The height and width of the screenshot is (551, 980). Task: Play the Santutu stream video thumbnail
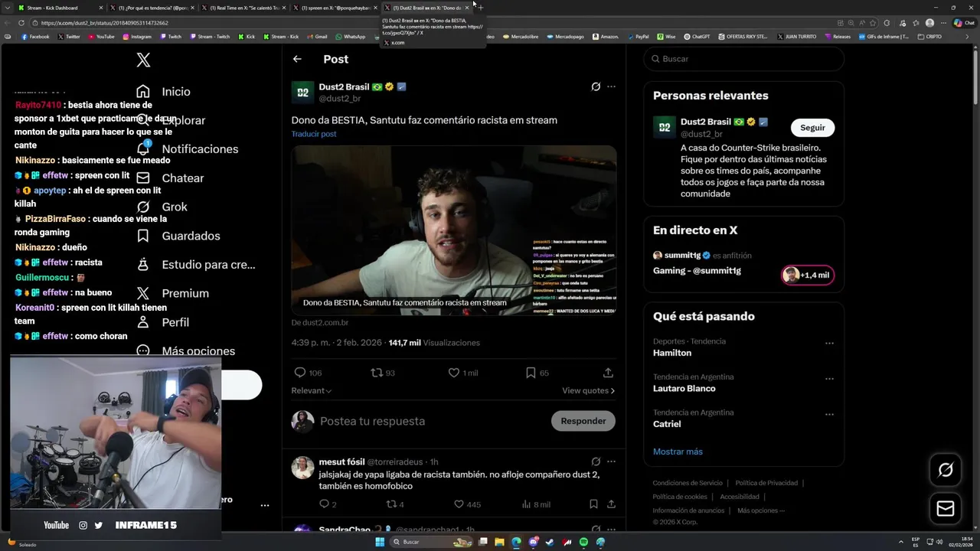tap(454, 230)
